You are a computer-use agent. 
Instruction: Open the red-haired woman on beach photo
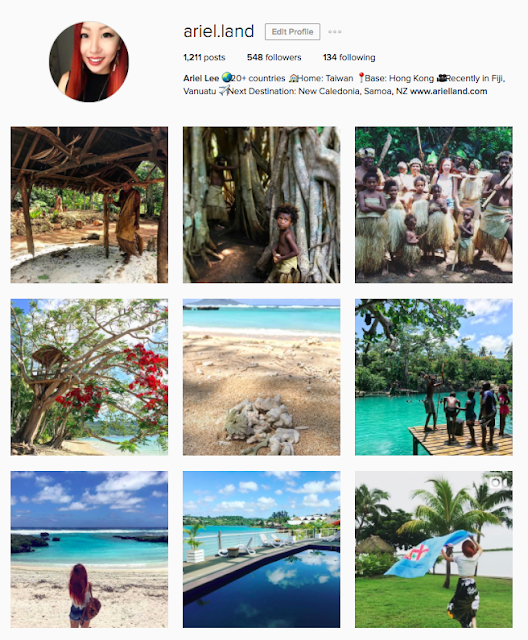tap(89, 549)
